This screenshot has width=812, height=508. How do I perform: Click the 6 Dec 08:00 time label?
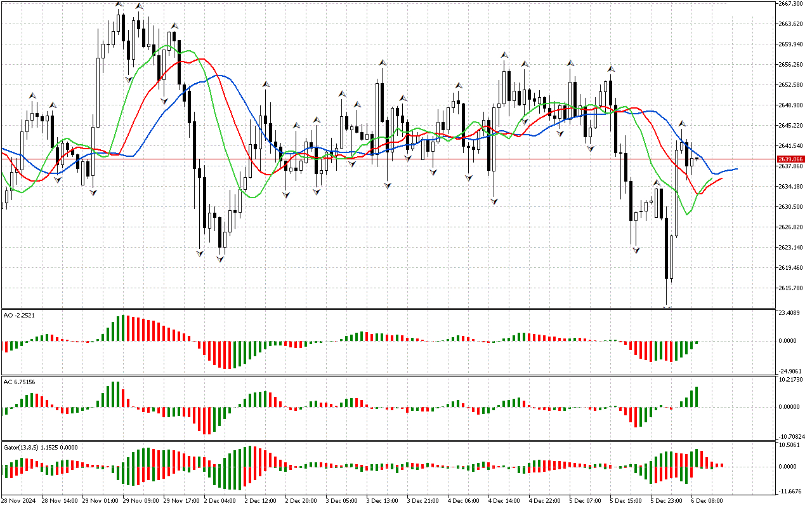pos(708,501)
